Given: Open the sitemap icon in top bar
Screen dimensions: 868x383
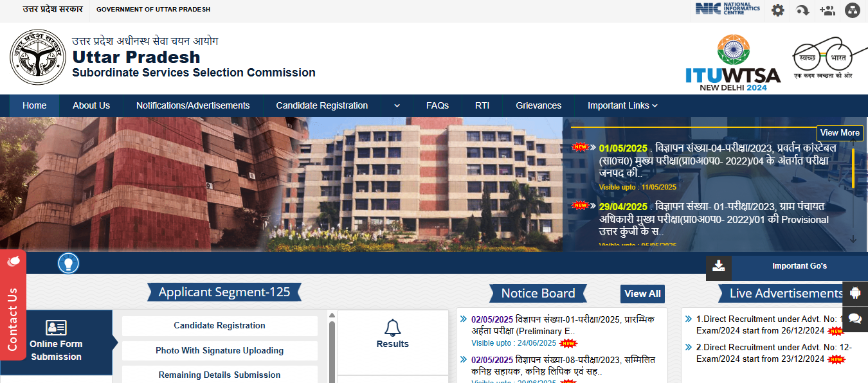Looking at the screenshot, I should click(852, 10).
